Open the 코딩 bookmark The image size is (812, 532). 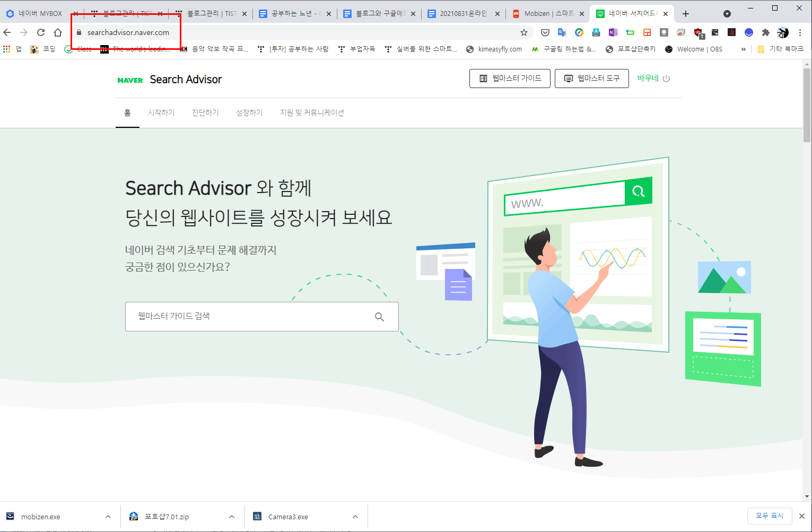tap(43, 49)
